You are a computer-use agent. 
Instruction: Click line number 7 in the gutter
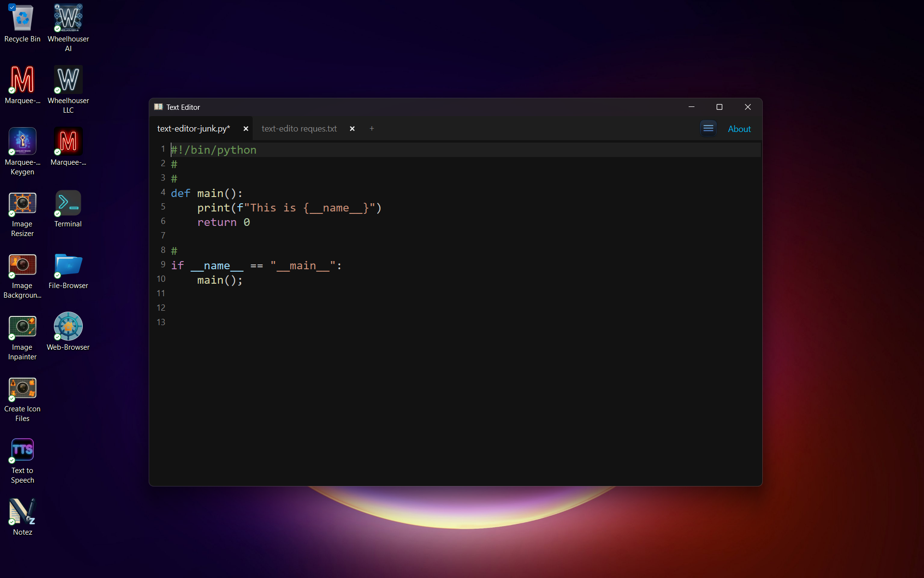pos(163,236)
